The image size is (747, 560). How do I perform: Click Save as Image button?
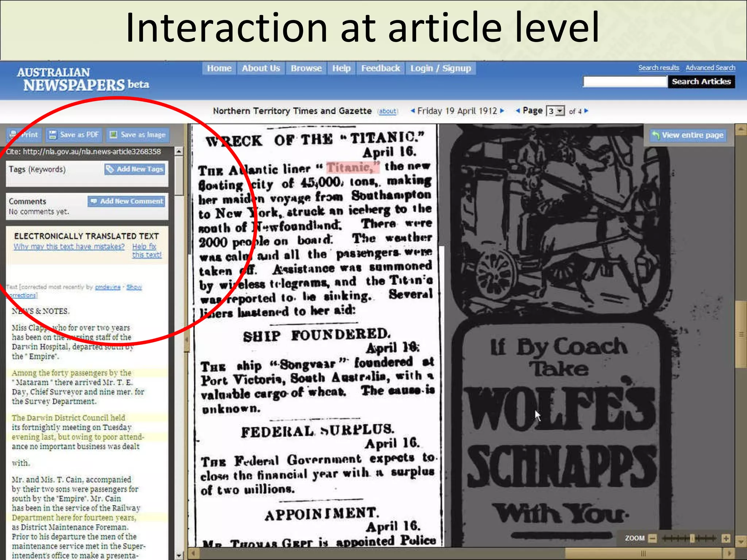point(138,135)
